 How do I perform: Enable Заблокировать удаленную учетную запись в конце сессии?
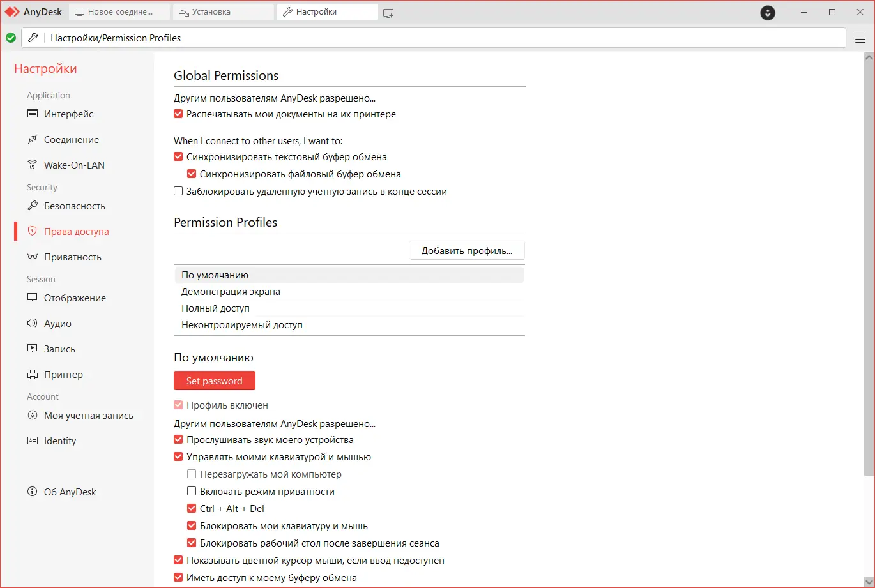click(x=178, y=192)
